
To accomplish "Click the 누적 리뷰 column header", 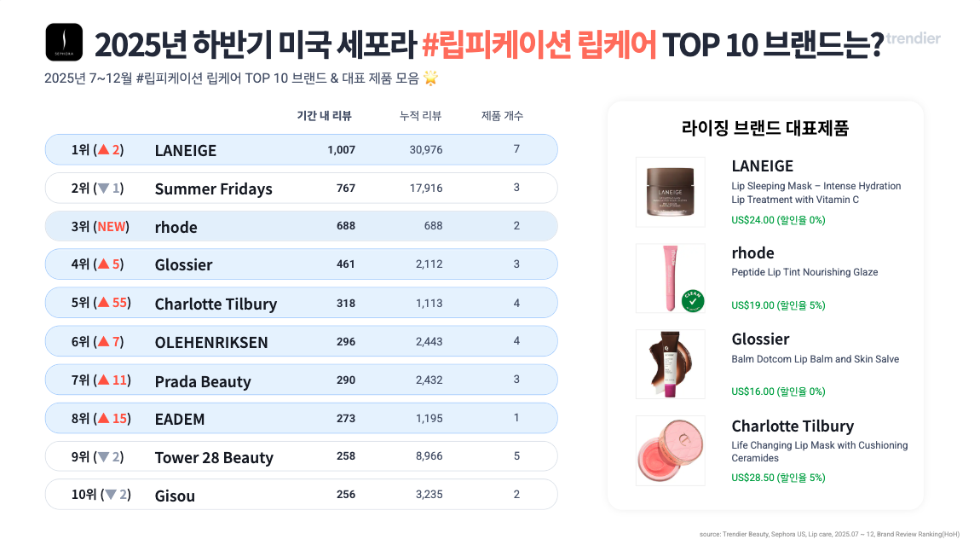I will click(420, 116).
